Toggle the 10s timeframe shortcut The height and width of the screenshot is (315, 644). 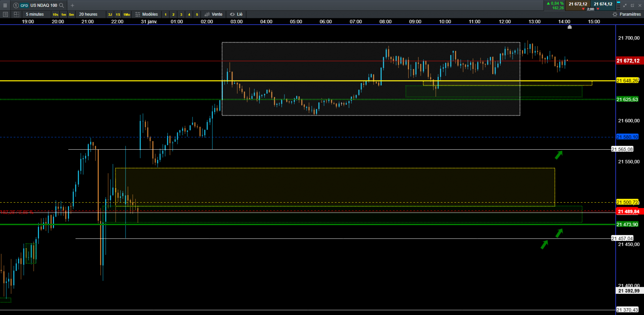click(x=55, y=15)
